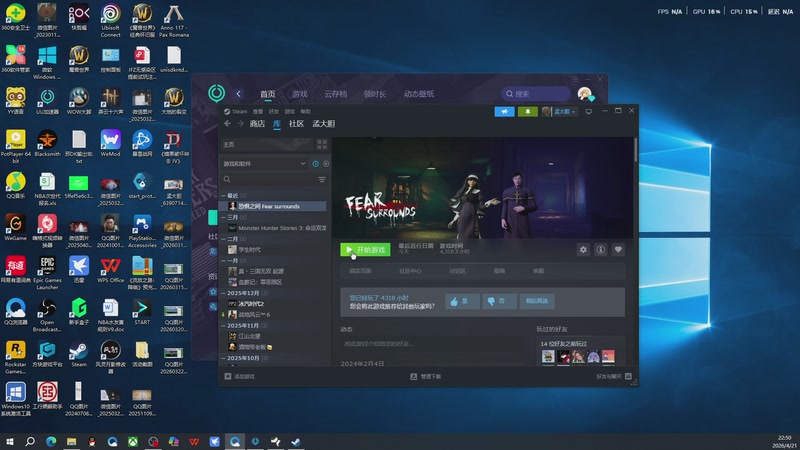Open the dynamic wallpaper tab in UU window

419,94
